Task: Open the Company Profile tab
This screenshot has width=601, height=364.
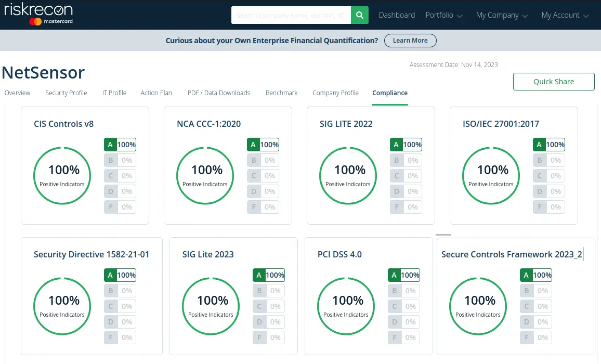Action: 335,93
